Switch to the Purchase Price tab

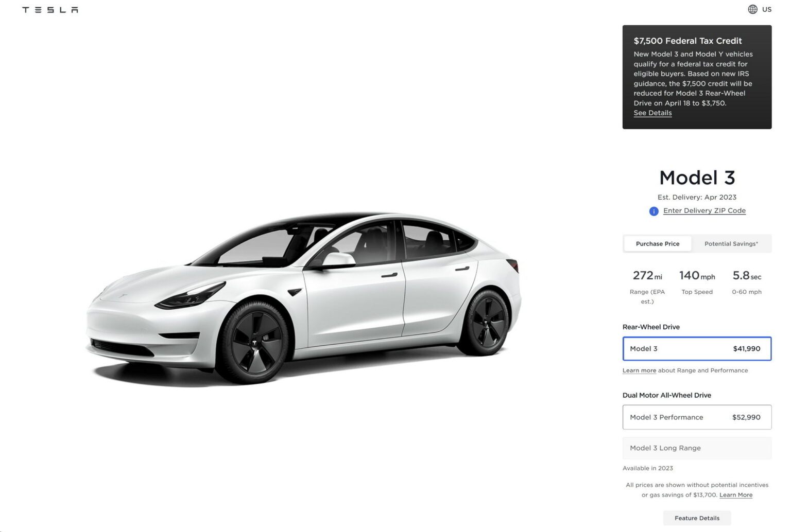[658, 244]
